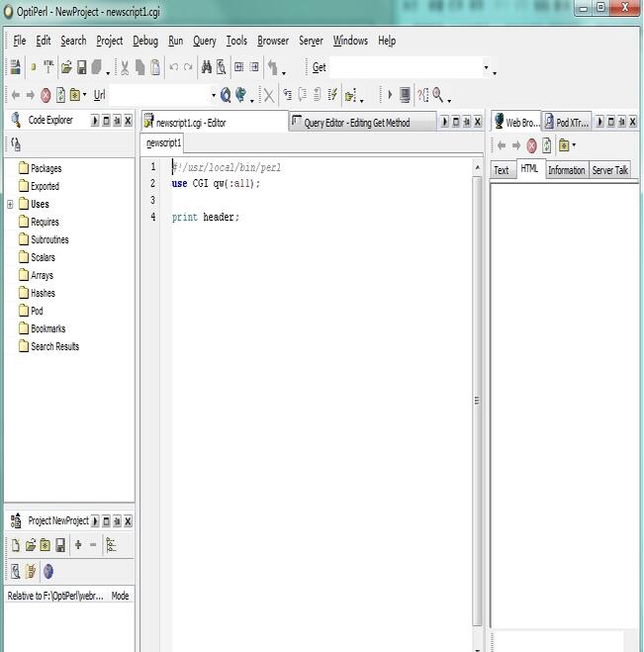644x652 pixels.
Task: Open dropdown arrow next to external browser globe
Action: (x=252, y=101)
